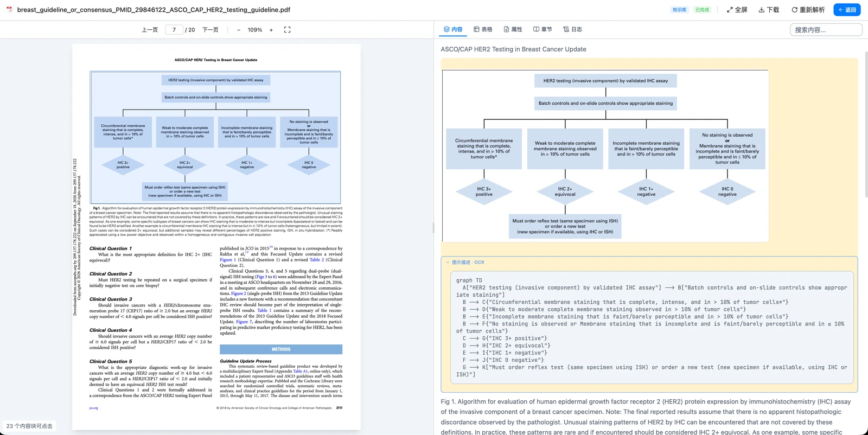
Task: Zoom in with the plus icon
Action: click(271, 30)
